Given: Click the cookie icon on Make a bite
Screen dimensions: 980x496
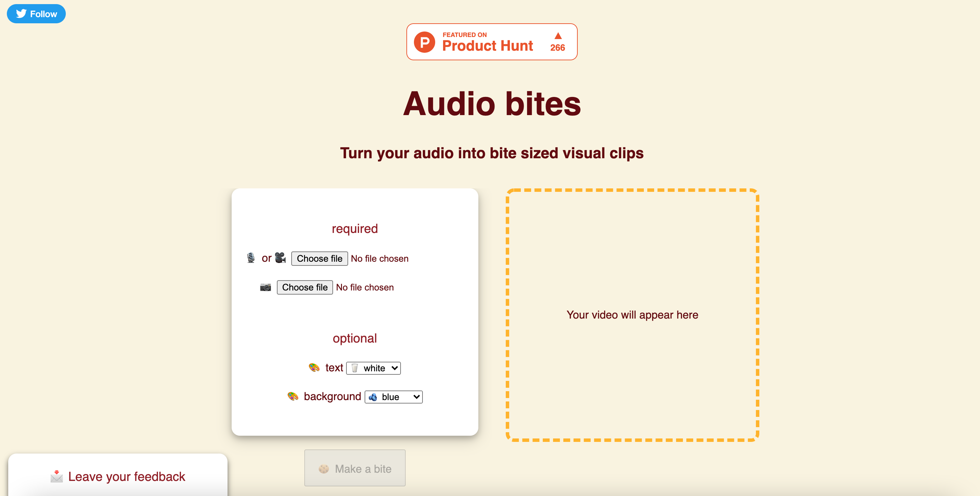Looking at the screenshot, I should (x=324, y=469).
